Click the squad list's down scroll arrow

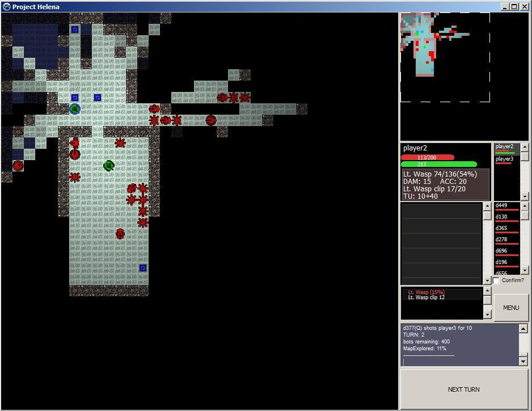click(525, 196)
